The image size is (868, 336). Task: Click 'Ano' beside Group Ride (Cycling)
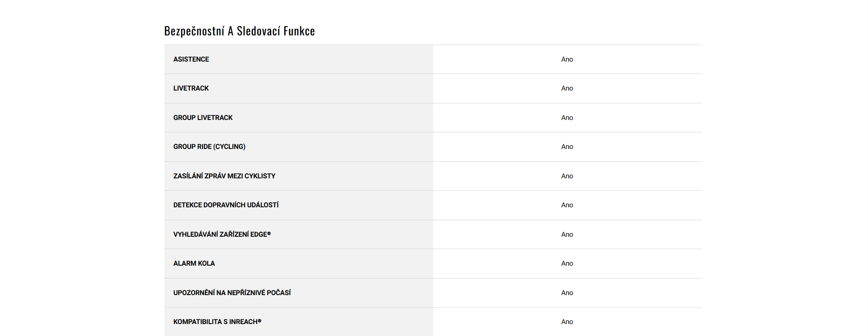click(x=567, y=147)
